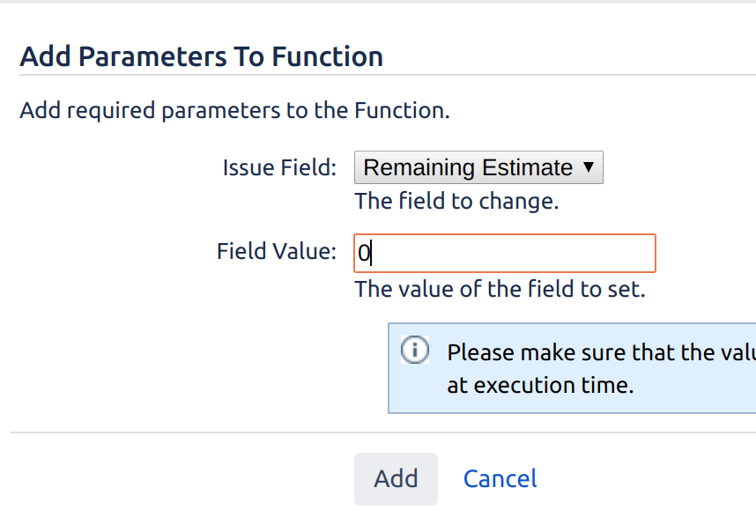Click the Cancel link

[x=500, y=479]
